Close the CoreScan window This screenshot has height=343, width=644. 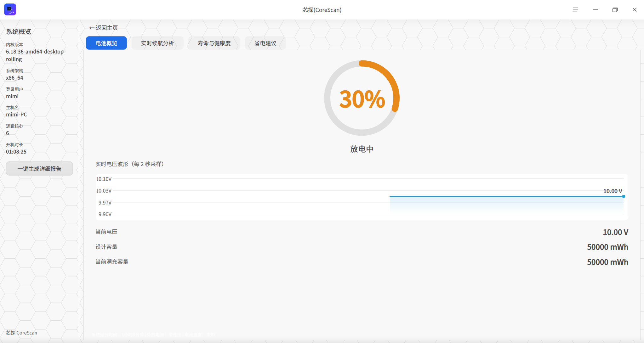[x=635, y=10]
